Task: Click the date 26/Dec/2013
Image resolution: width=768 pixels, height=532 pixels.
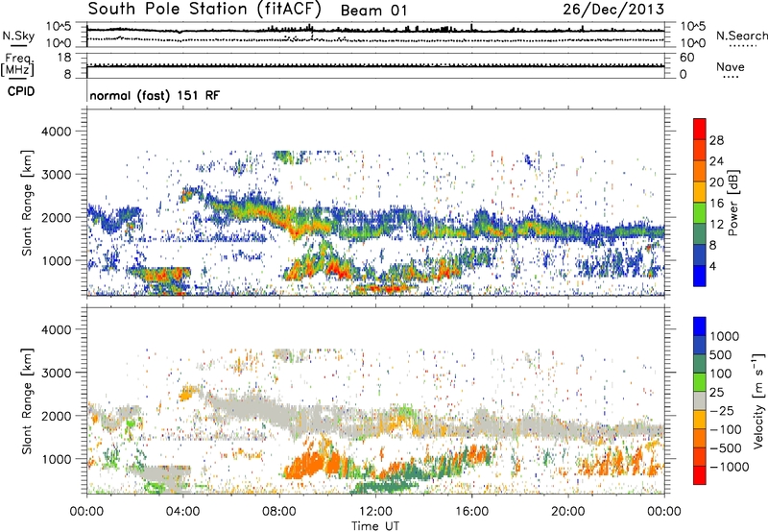Action: (x=613, y=9)
